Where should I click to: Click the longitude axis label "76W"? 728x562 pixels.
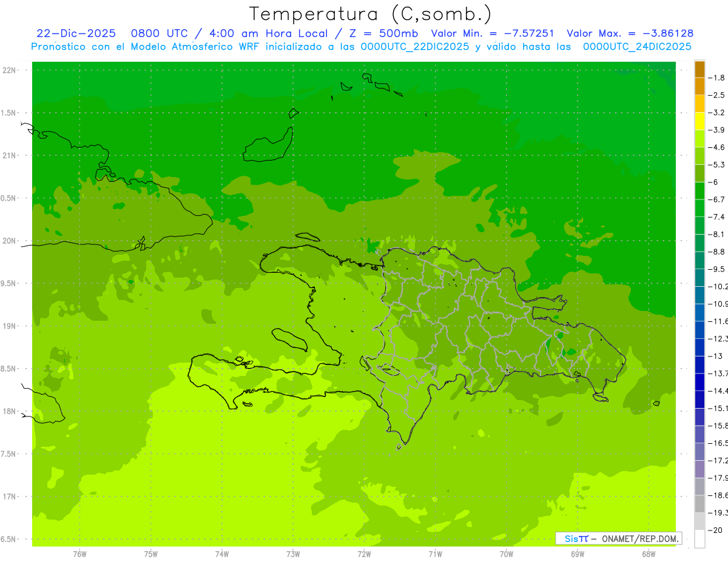[79, 554]
